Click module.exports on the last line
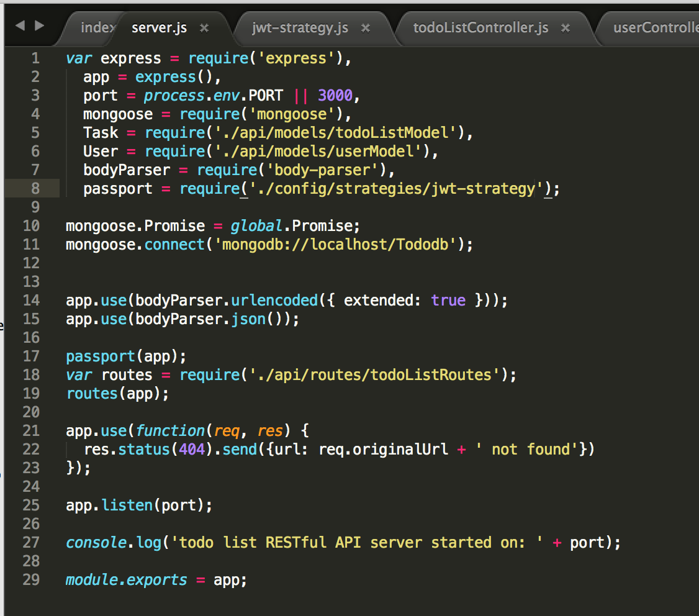 124,579
